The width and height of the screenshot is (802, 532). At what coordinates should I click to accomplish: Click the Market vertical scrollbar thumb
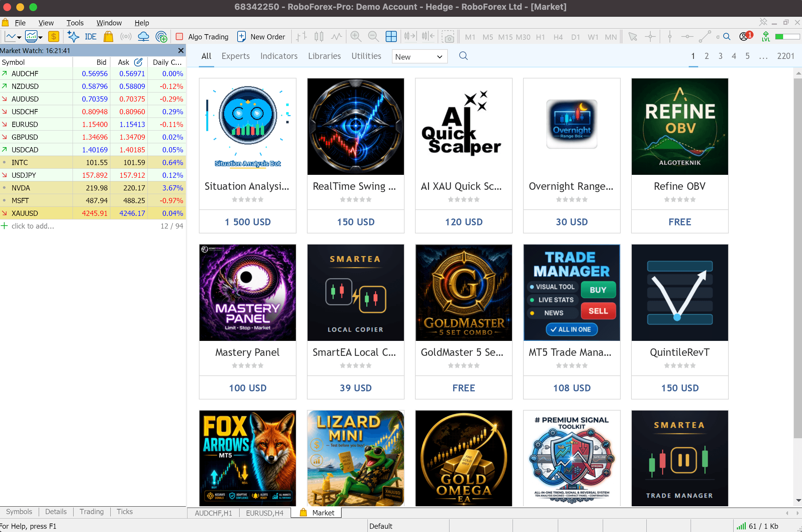797,258
